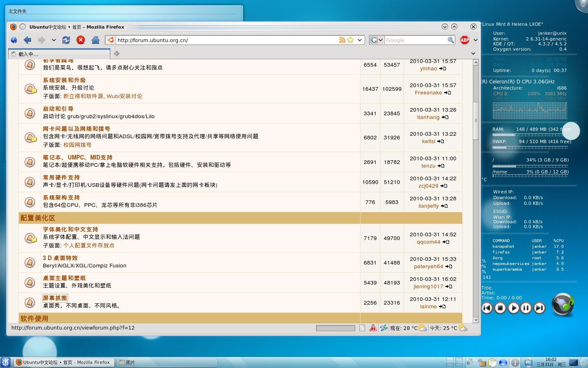
Task: Open the 校园网拨号 subforum link
Action: click(77, 145)
